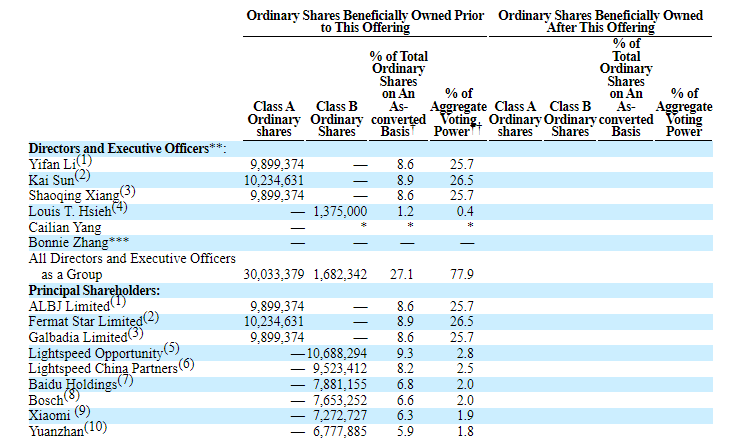Image resolution: width=742 pixels, height=442 pixels.
Task: Open footnote (10) beside Yuanzhan
Action: [x=95, y=426]
